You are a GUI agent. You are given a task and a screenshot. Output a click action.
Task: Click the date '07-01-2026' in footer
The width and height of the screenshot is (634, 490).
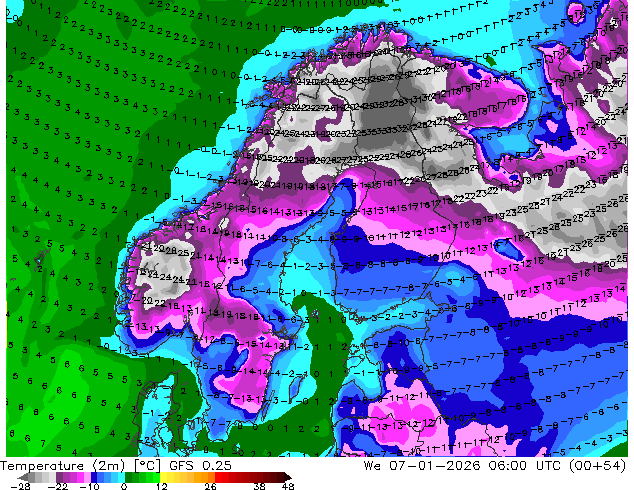coord(435,466)
